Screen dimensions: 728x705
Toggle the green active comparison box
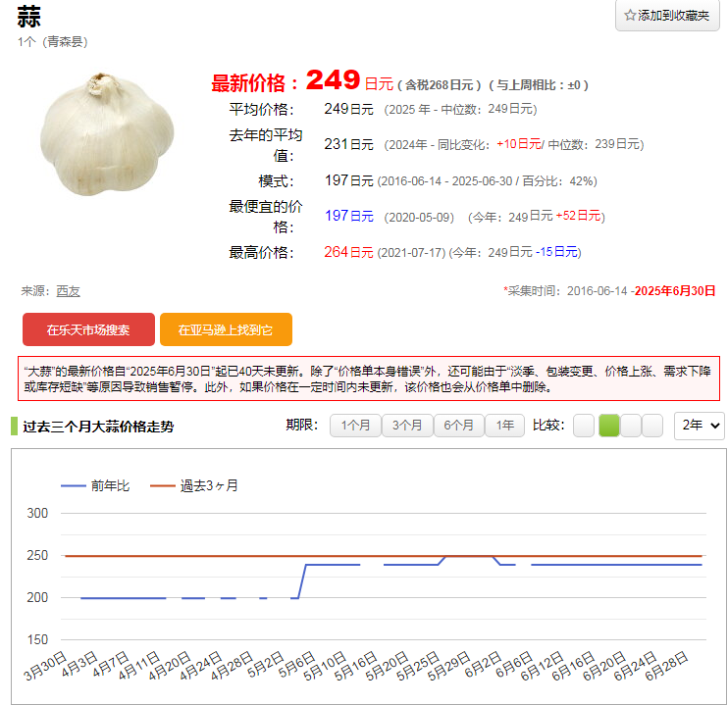[x=608, y=426]
